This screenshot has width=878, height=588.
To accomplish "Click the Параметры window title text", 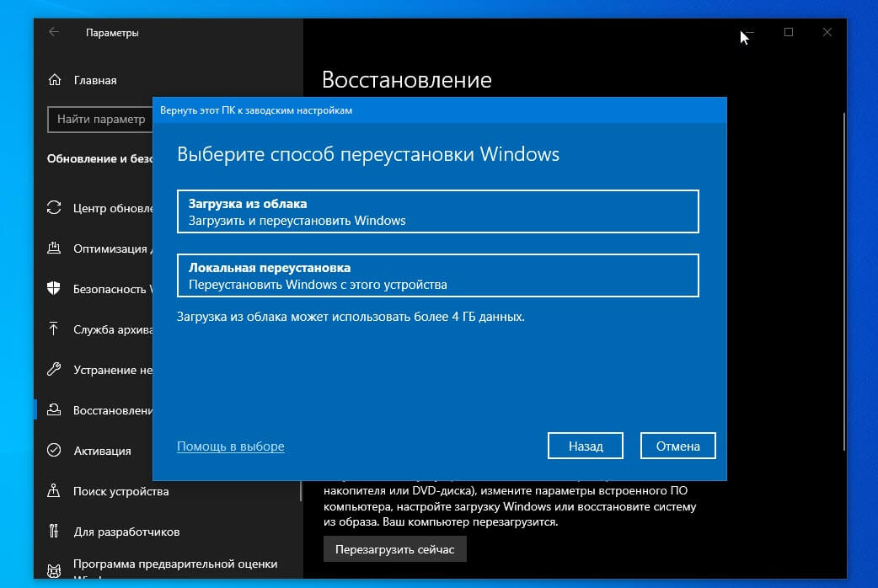I will tap(112, 33).
